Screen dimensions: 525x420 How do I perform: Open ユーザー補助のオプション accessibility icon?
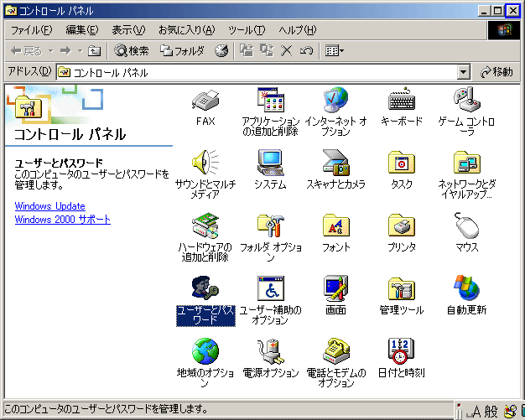coord(271,288)
